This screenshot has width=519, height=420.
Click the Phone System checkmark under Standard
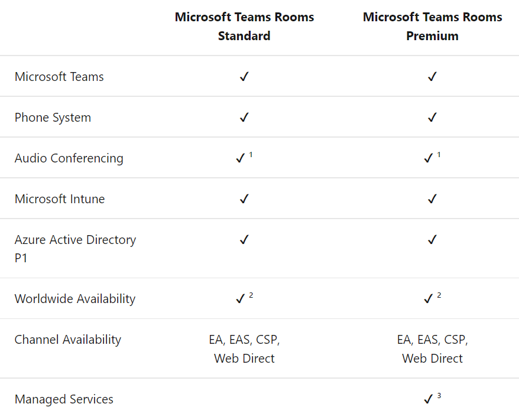pos(244,118)
